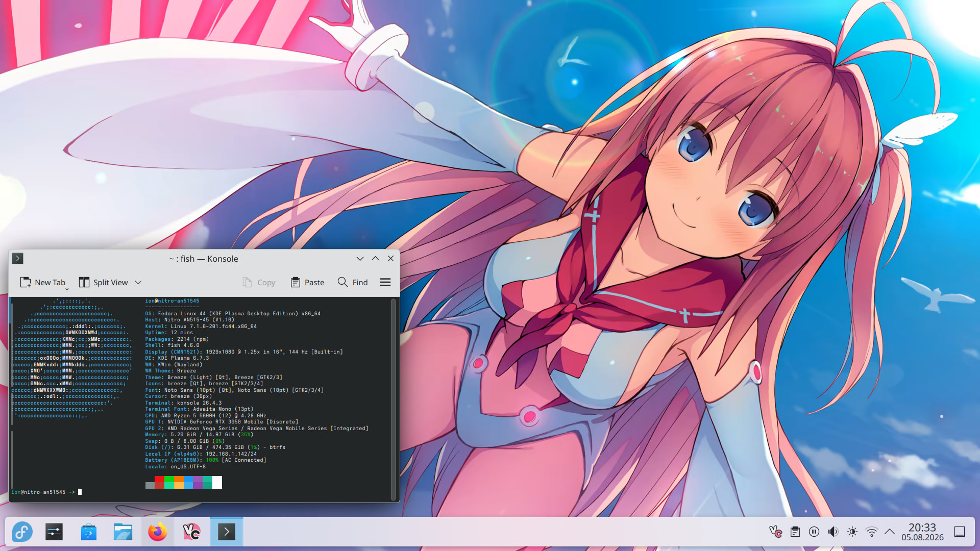Open Discover software center from the taskbar
The image size is (980, 551).
pos(88,532)
